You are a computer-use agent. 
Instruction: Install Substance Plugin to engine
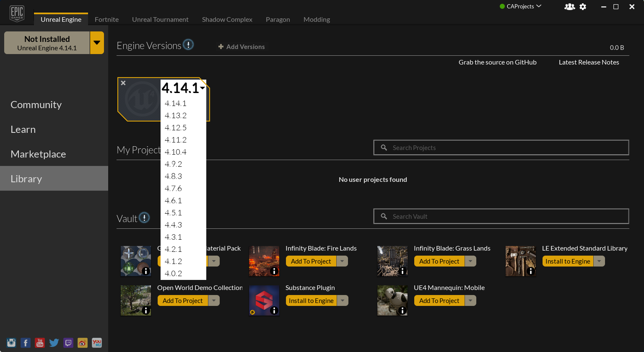click(311, 300)
